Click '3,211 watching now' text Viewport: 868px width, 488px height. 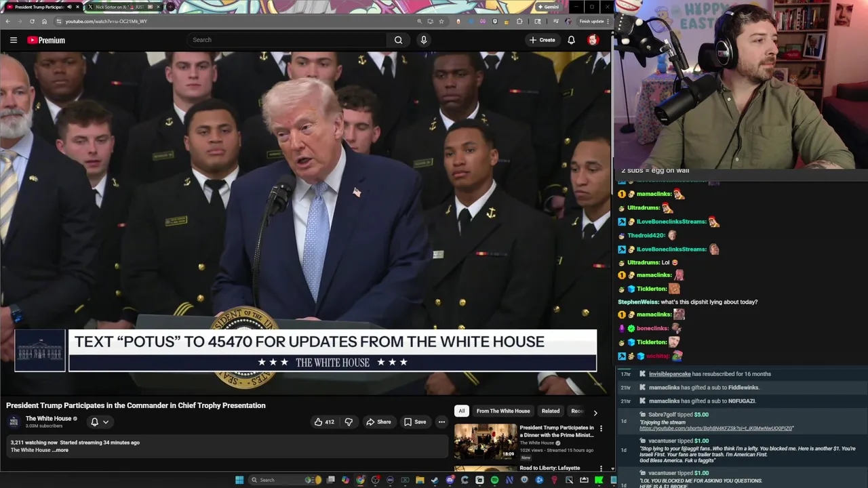(x=34, y=443)
